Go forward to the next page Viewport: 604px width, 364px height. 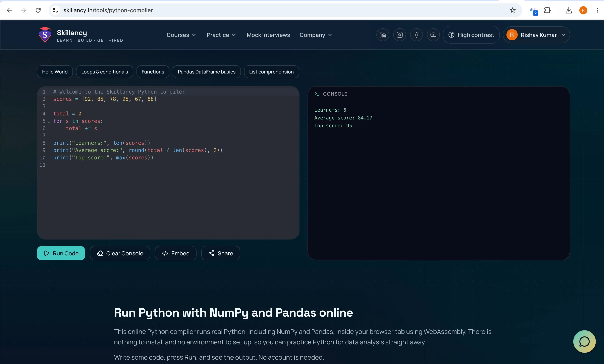23,10
